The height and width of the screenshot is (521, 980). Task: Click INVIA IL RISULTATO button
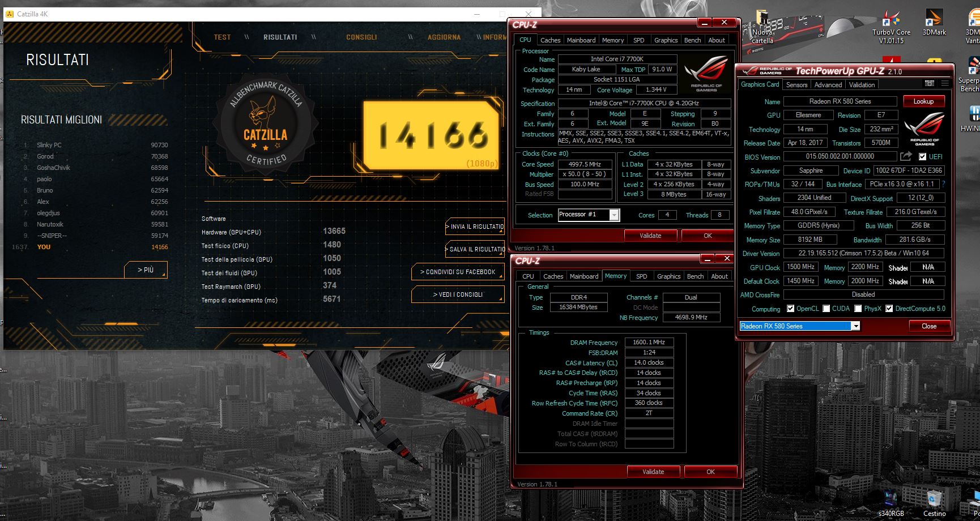pyautogui.click(x=475, y=227)
